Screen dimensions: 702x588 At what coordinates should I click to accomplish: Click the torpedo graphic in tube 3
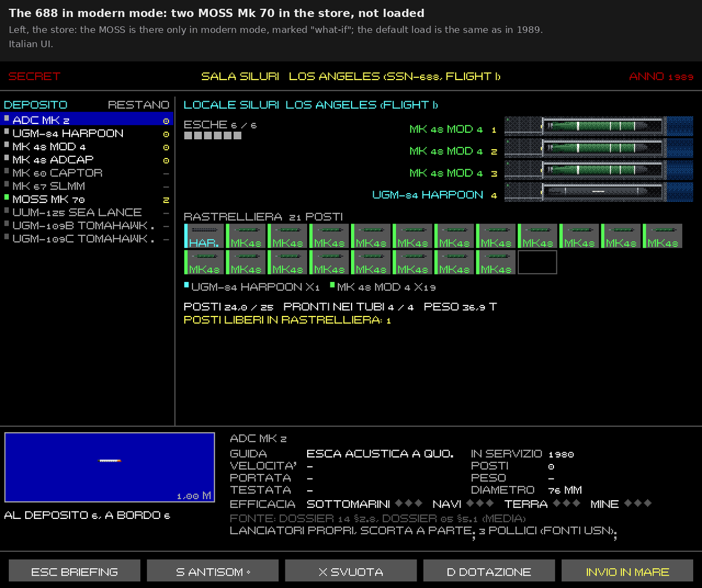point(601,170)
